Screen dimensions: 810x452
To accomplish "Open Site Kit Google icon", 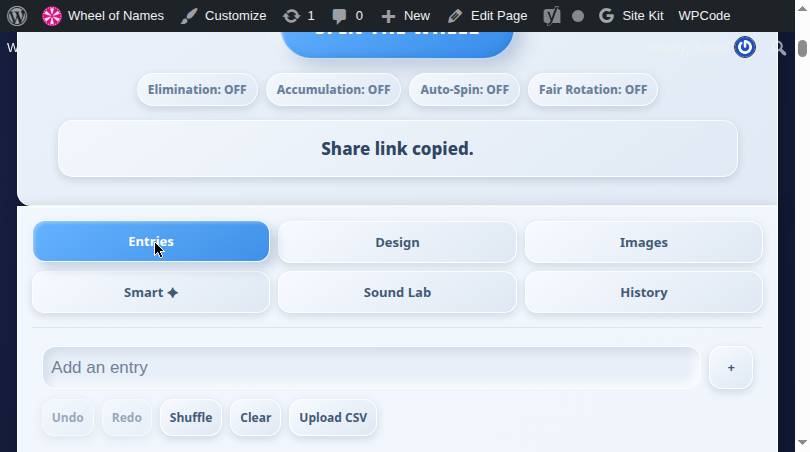I will click(x=606, y=16).
